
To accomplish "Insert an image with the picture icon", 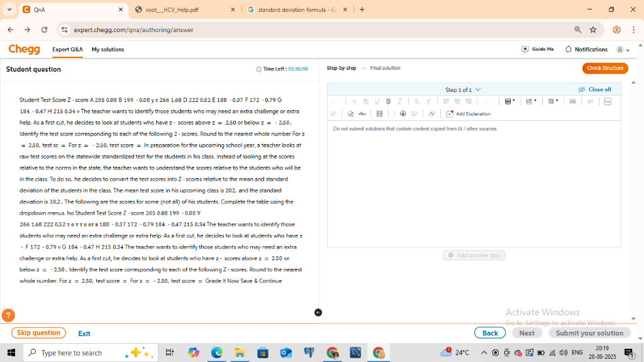I will tap(572, 101).
